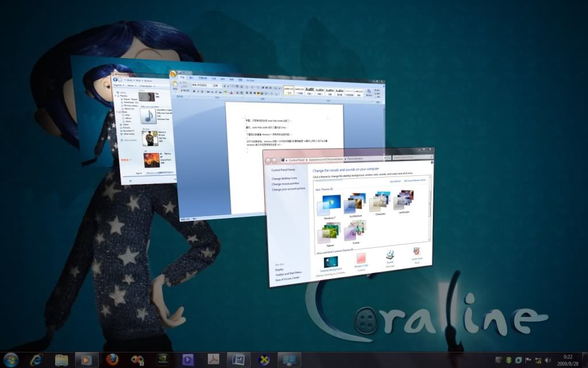Choose the Nature theme
Image resolution: width=588 pixels, height=368 pixels.
pos(328,233)
